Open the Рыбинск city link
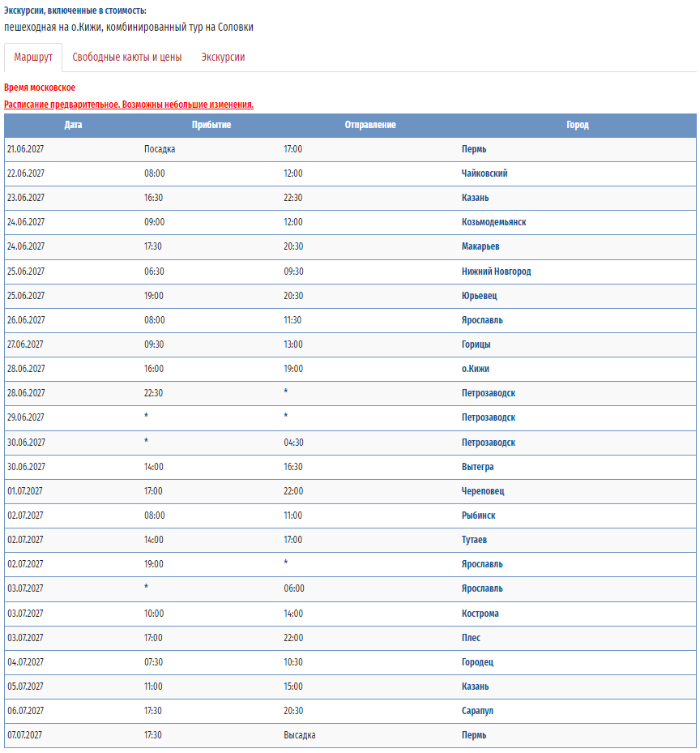This screenshot has width=700, height=753. 478,516
